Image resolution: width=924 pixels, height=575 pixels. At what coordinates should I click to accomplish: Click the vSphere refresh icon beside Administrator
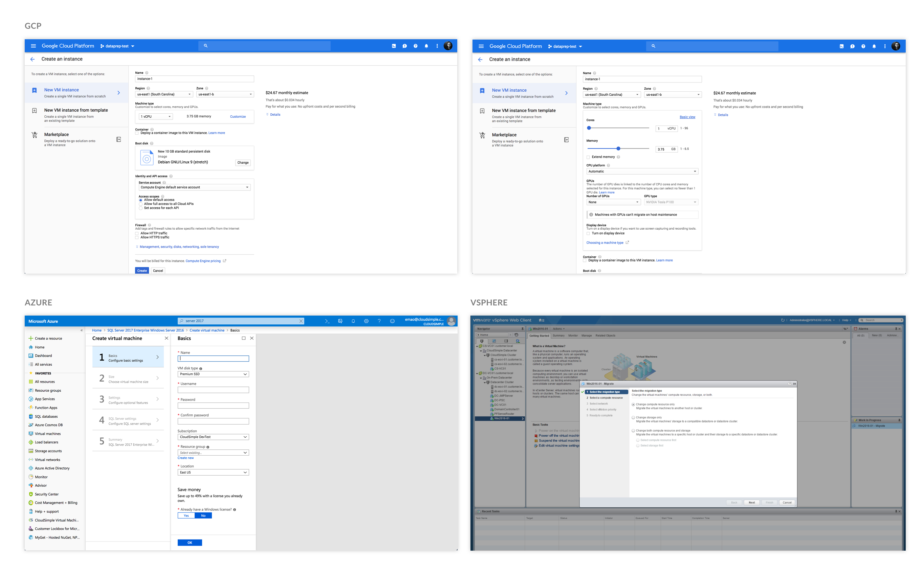pyautogui.click(x=783, y=320)
